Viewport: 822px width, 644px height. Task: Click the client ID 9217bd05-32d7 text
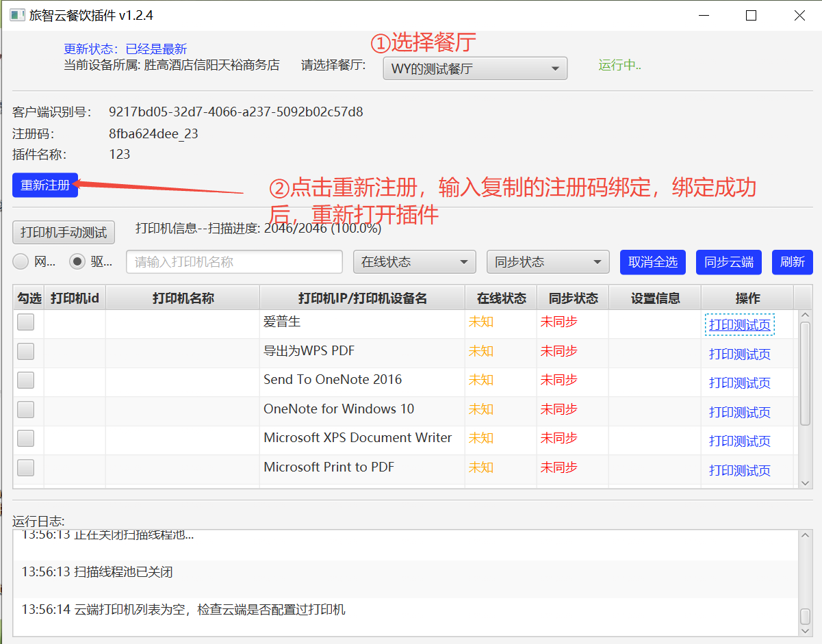click(236, 112)
